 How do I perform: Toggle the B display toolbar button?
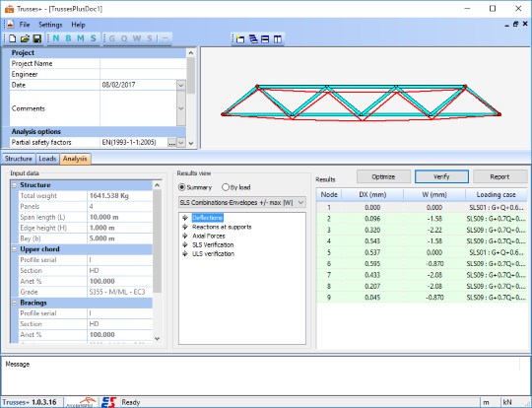point(69,38)
